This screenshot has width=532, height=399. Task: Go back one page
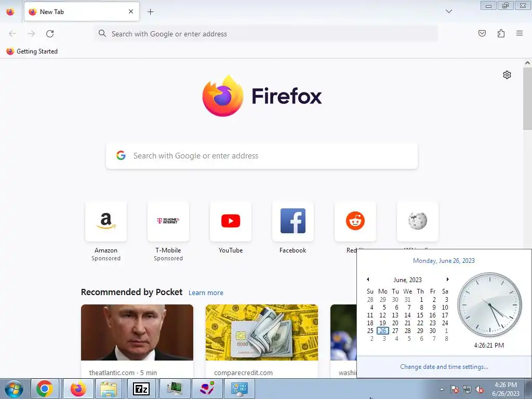pyautogui.click(x=12, y=33)
